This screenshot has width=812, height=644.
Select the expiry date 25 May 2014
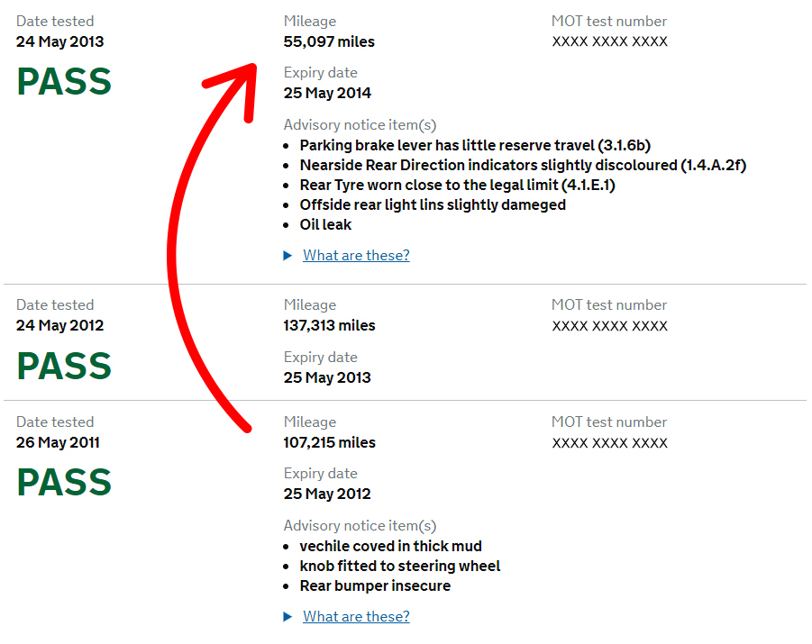tap(327, 93)
